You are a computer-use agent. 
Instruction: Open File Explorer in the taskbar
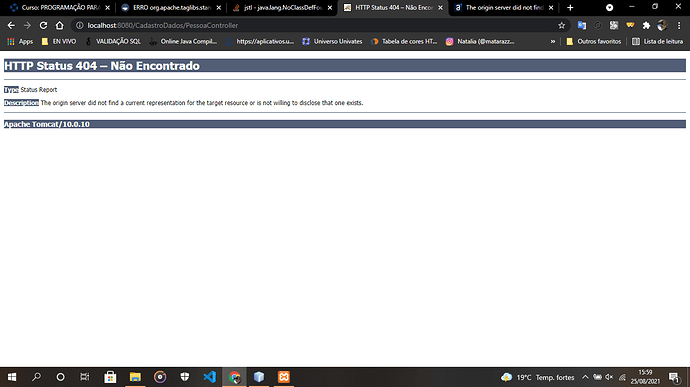135,377
